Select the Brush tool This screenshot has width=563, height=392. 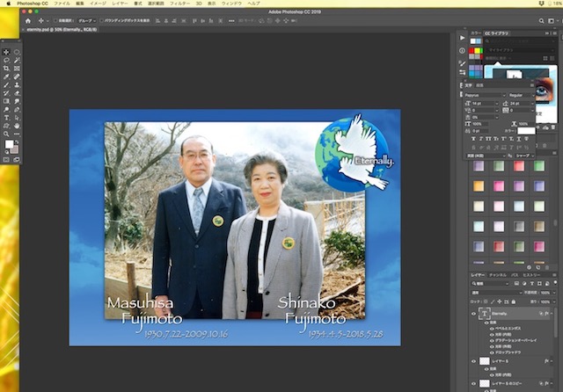[x=6, y=85]
